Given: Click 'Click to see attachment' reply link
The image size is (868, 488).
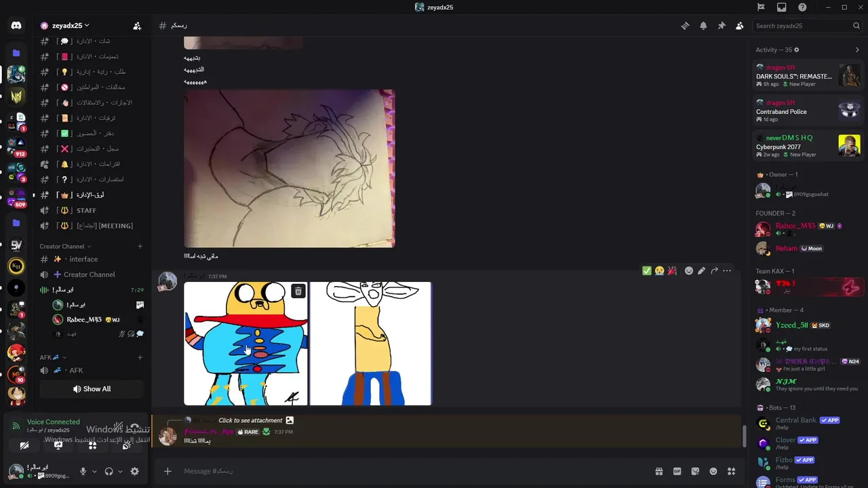Looking at the screenshot, I should coord(250,420).
